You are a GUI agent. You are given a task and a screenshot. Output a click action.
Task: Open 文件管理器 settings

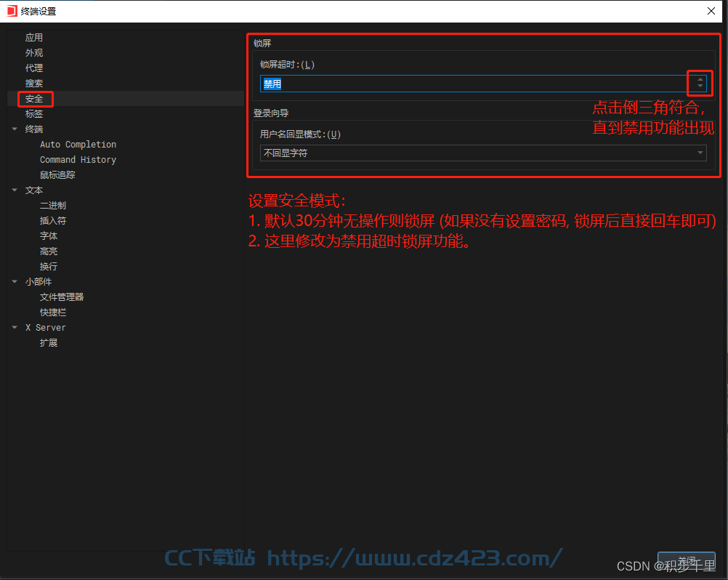click(61, 297)
